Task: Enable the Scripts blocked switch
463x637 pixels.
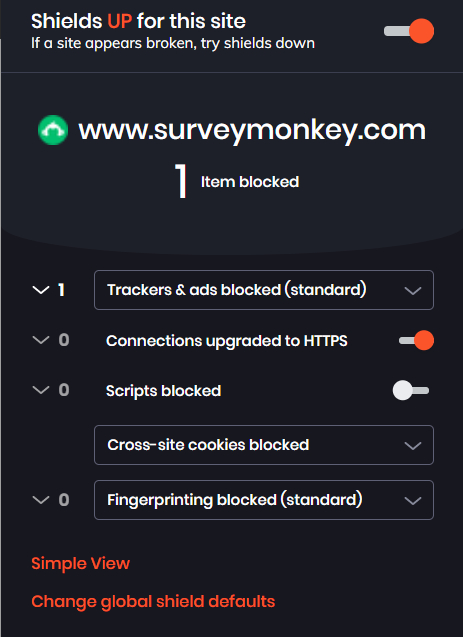Action: pos(411,390)
